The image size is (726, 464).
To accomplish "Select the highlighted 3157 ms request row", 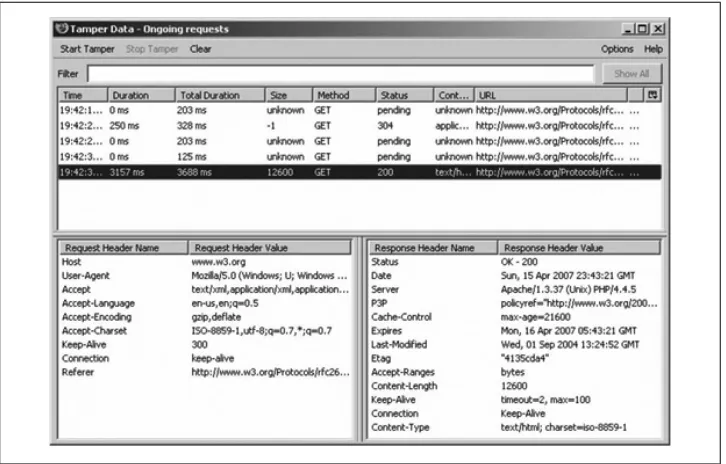I will point(360,172).
